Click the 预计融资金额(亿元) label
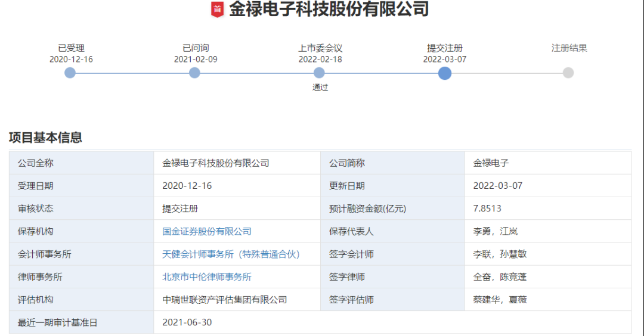This screenshot has width=644, height=336. pos(367,209)
